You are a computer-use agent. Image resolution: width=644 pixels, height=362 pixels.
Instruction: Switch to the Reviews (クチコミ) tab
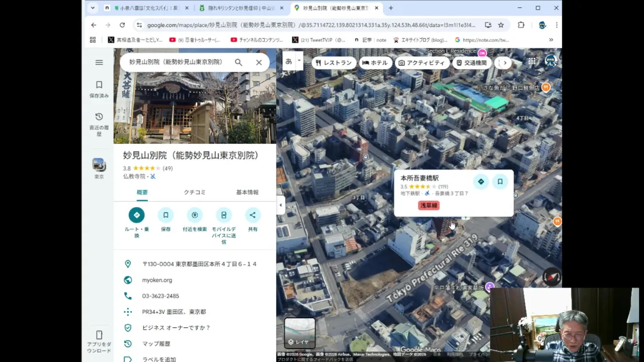click(x=195, y=193)
